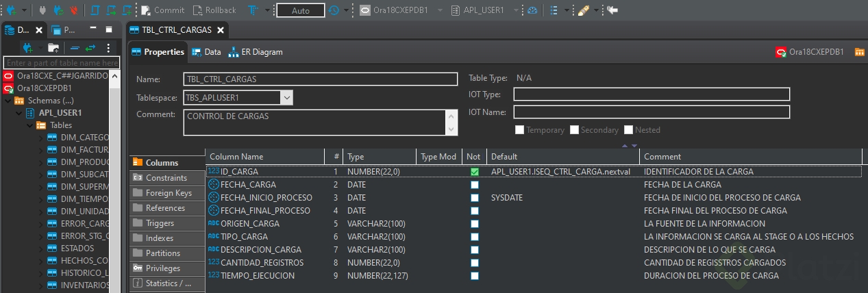This screenshot has height=293, width=868.
Task: Click the Reconnect plug icon with green arrows
Action: pos(59,10)
